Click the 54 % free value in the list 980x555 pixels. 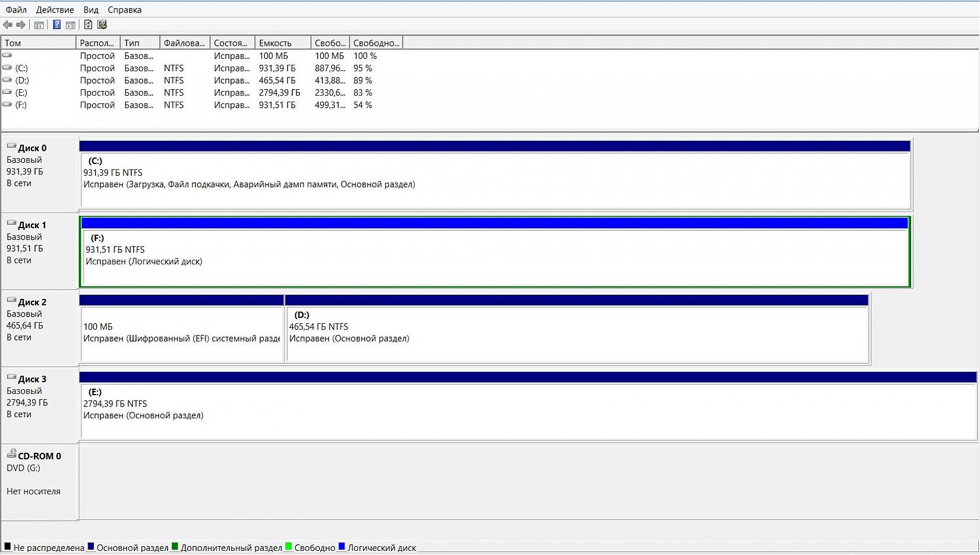coord(363,105)
